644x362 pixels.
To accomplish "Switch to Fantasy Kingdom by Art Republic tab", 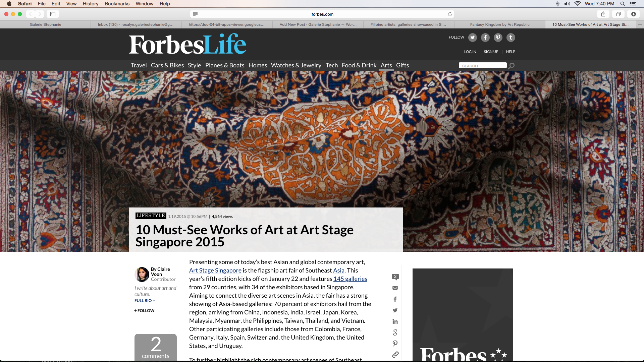I will (x=499, y=24).
